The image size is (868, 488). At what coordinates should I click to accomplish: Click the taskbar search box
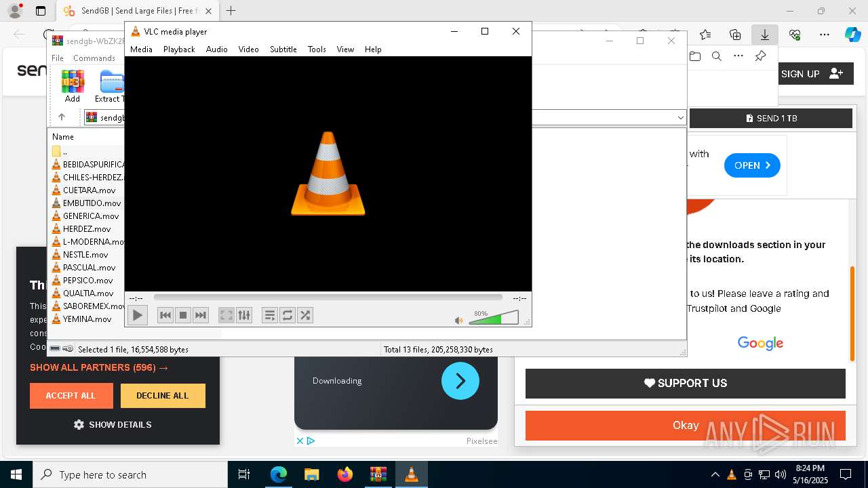(130, 474)
